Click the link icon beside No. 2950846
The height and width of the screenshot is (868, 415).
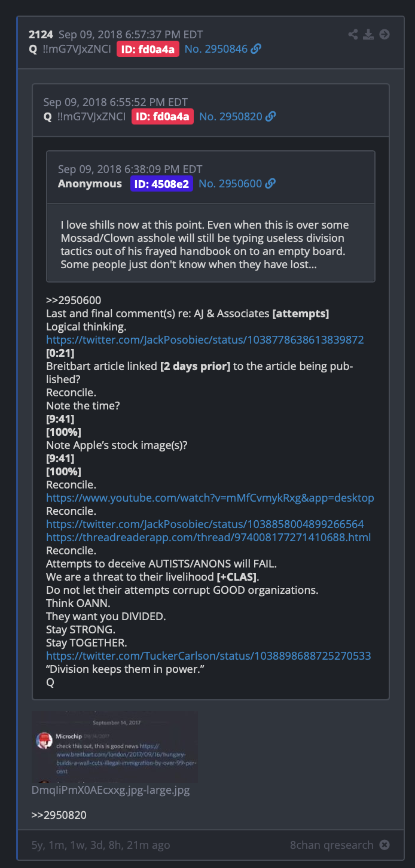[256, 49]
